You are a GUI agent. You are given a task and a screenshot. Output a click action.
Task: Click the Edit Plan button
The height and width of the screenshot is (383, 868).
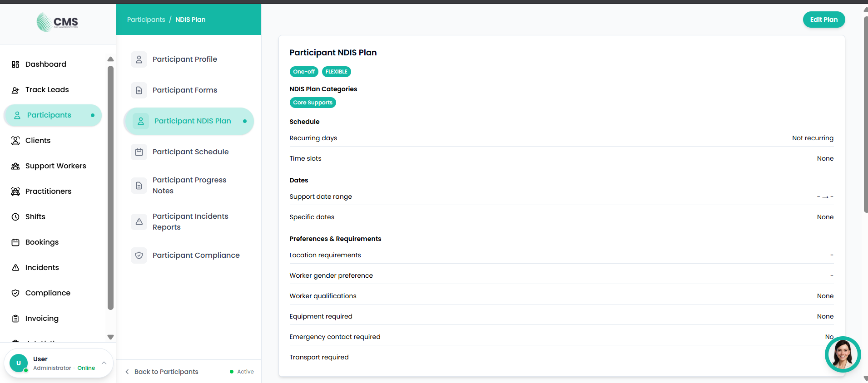click(823, 20)
